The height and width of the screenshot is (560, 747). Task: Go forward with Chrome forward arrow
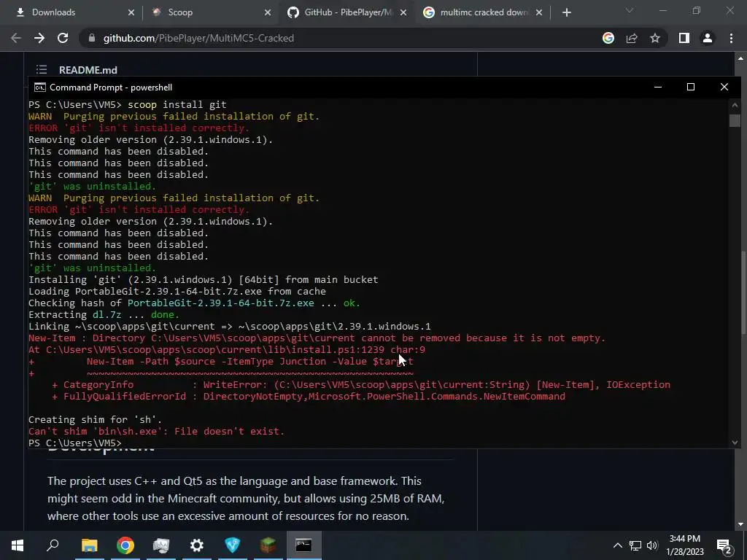point(39,38)
